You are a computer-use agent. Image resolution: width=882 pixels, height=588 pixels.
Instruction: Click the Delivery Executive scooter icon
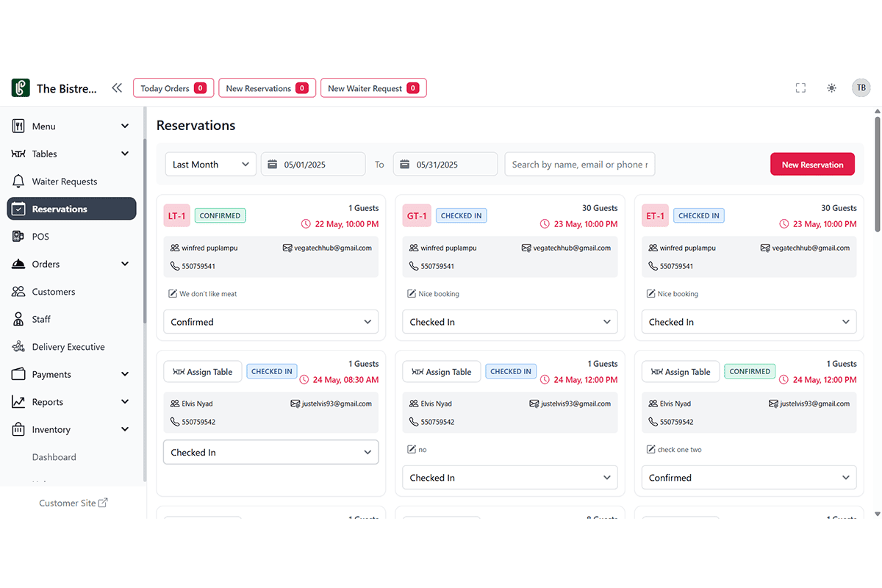coord(18,347)
